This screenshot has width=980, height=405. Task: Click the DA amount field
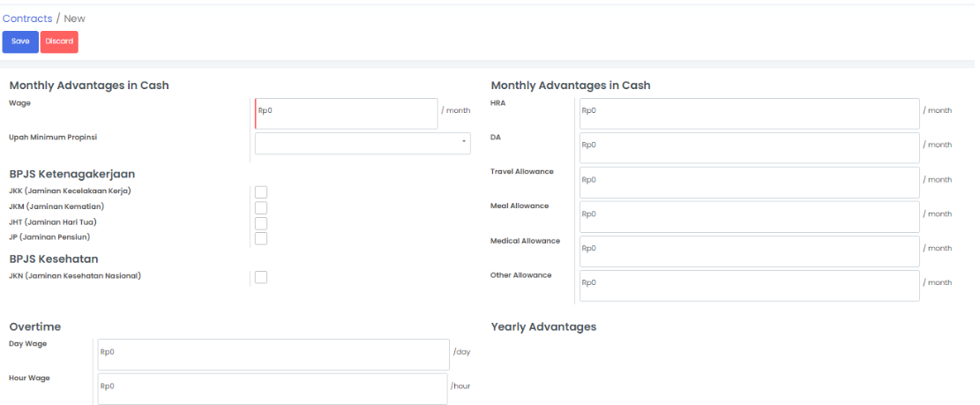[x=749, y=148]
